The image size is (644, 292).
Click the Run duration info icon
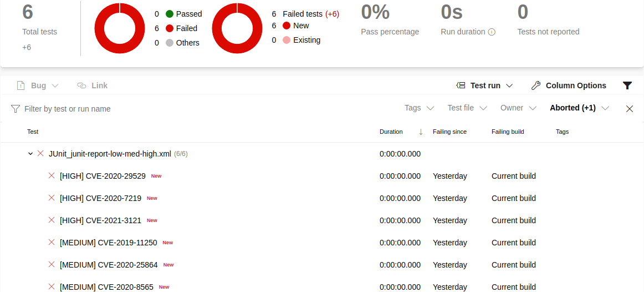[x=491, y=32]
